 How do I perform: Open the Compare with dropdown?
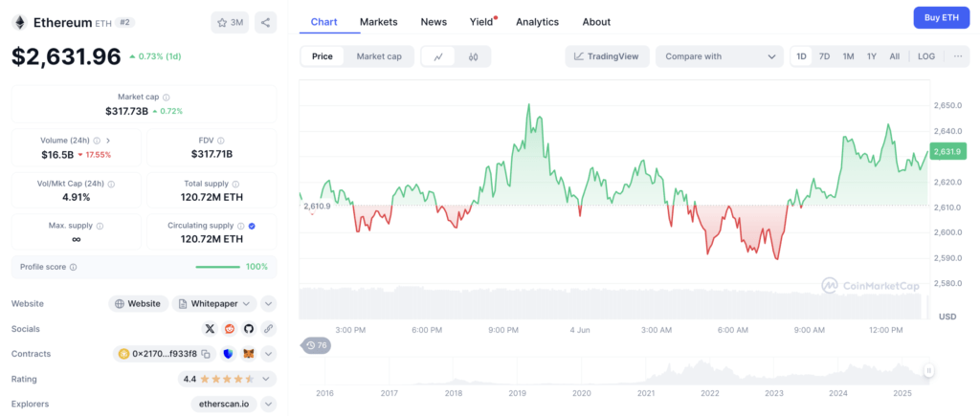[x=720, y=56]
